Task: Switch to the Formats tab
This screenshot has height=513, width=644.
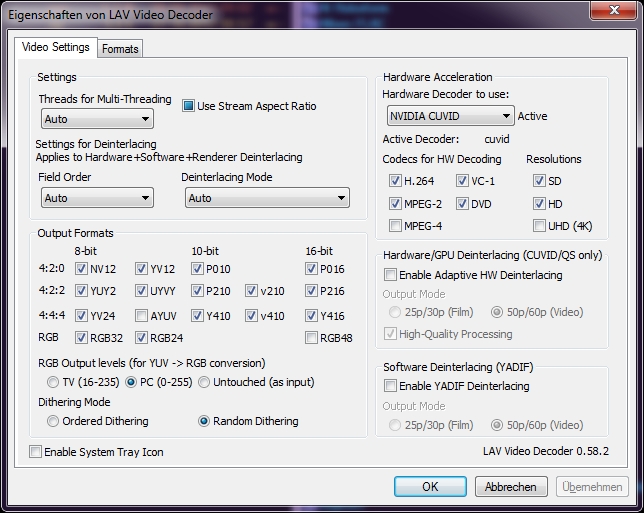Action: pyautogui.click(x=120, y=49)
